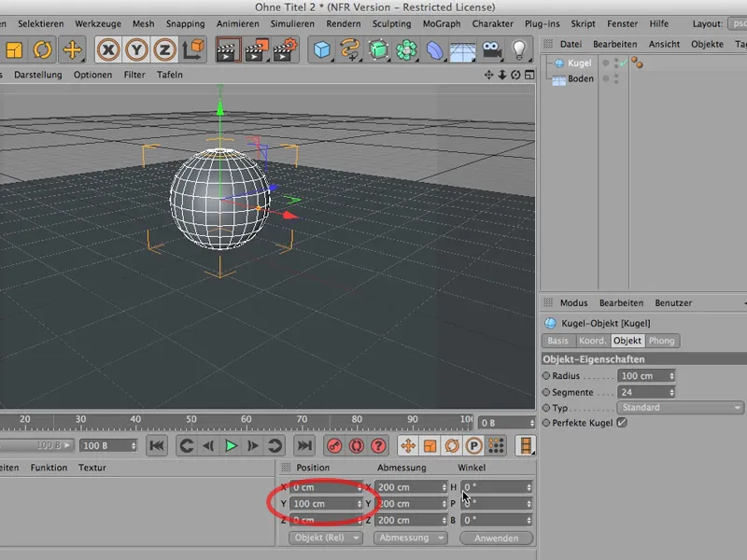The height and width of the screenshot is (560, 747).
Task: Select the Rotate tool in top toolbar
Action: pos(42,49)
